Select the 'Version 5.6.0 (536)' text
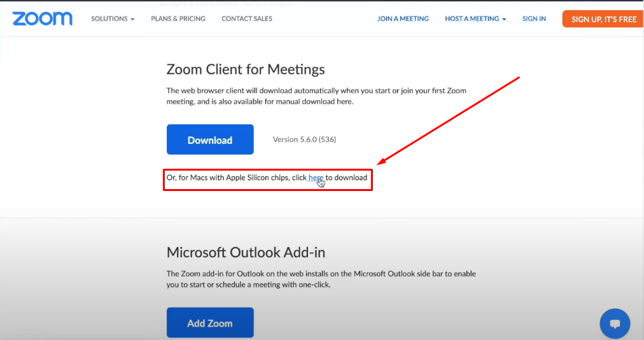The width and height of the screenshot is (644, 340). pos(304,139)
